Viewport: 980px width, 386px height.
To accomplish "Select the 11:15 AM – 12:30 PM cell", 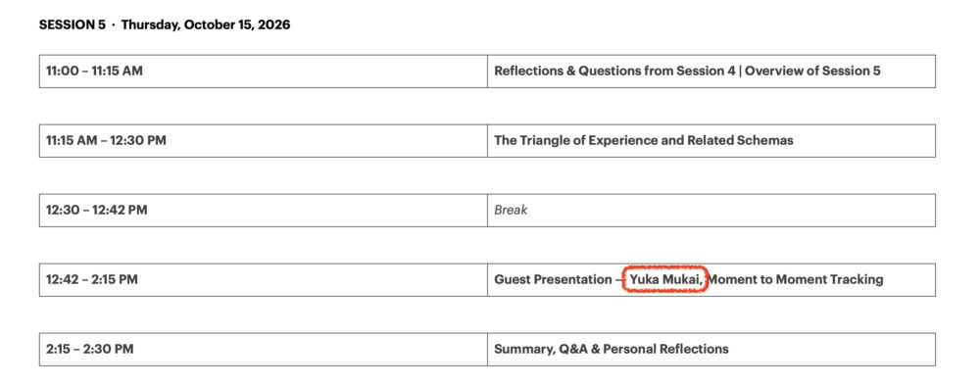I will [263, 140].
